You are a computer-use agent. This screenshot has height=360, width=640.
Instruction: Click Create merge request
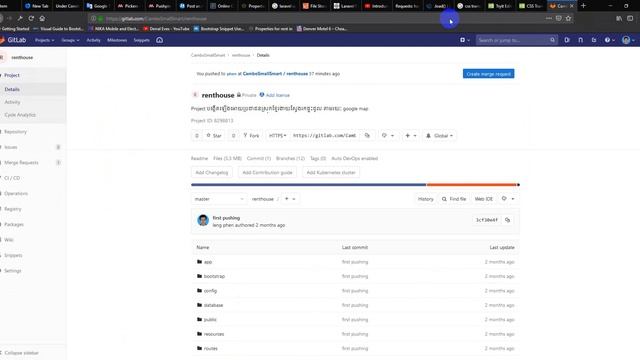click(x=488, y=74)
